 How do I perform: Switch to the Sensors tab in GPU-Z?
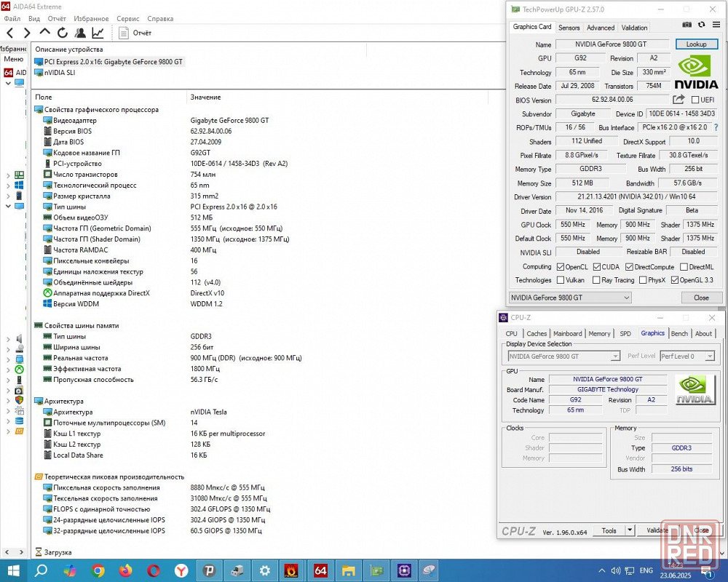[x=569, y=28]
